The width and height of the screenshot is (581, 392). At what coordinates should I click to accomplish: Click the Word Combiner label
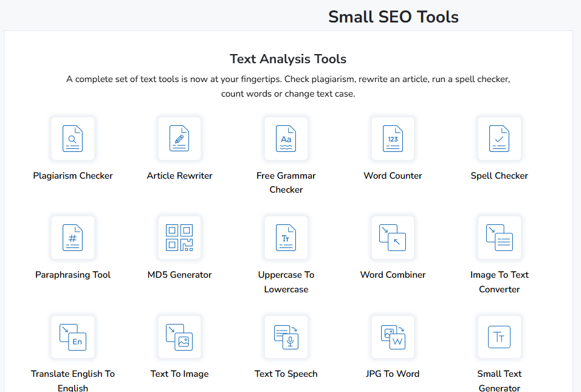click(x=393, y=275)
